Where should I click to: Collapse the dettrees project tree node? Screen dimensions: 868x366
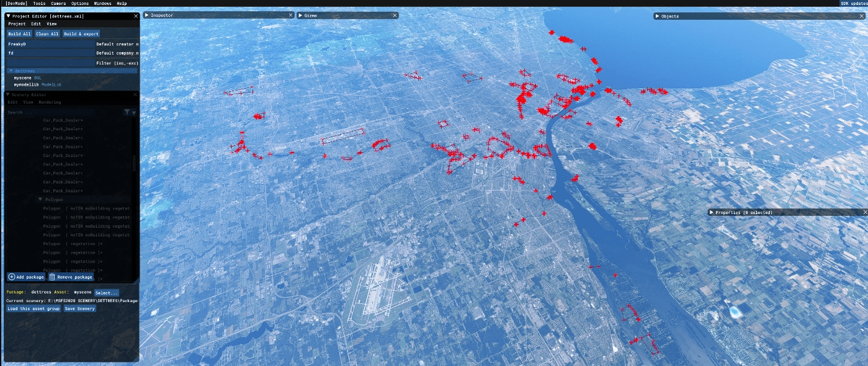point(11,71)
